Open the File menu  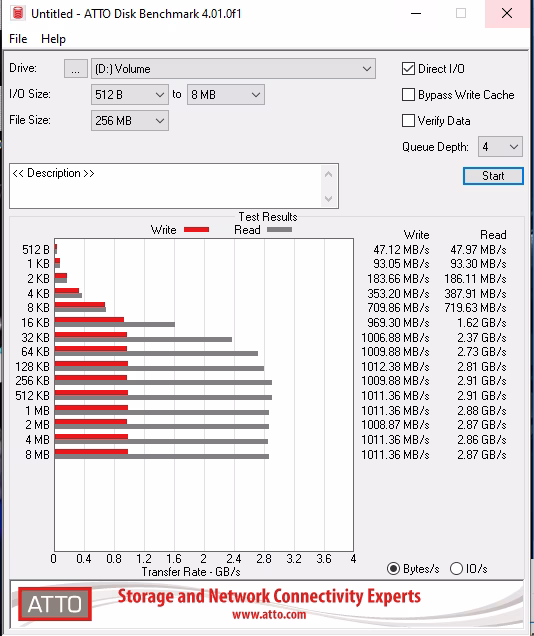pos(18,39)
